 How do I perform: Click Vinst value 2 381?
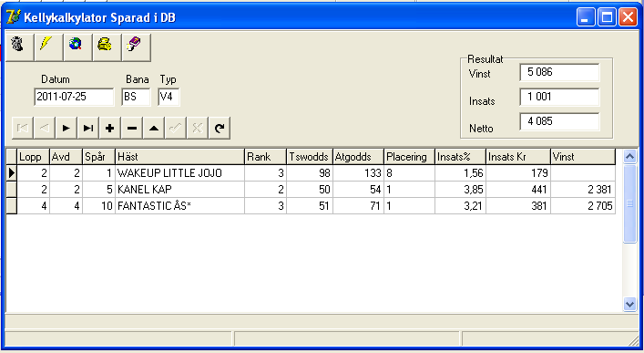tap(583, 190)
